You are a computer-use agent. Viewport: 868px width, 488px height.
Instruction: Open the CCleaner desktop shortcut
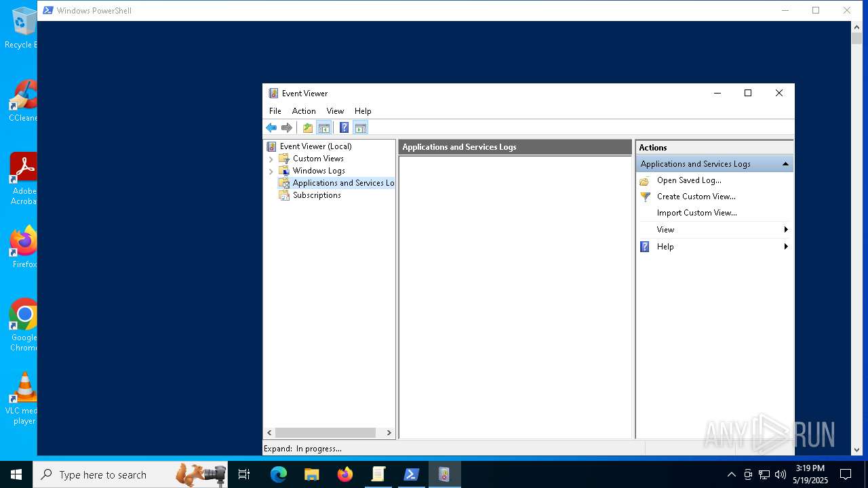point(23,100)
